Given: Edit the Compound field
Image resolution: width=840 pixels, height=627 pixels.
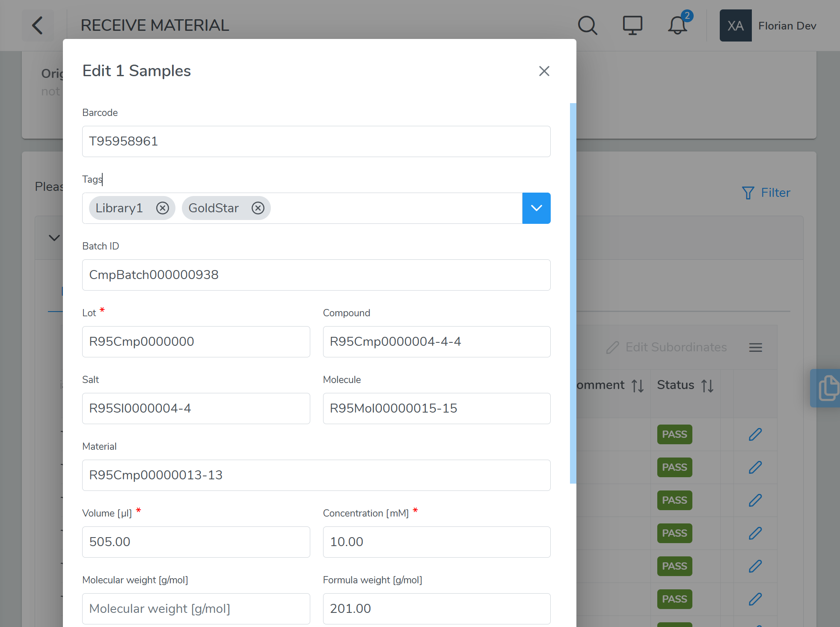Looking at the screenshot, I should [436, 342].
